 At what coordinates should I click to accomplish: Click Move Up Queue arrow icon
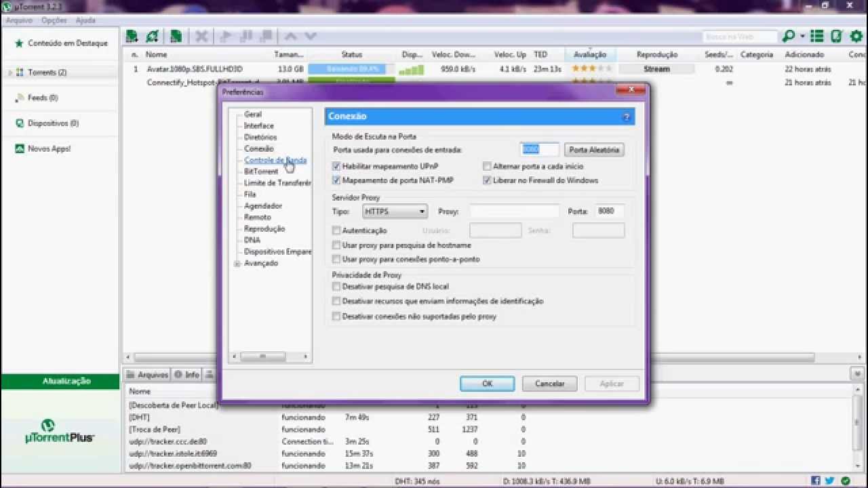pos(290,37)
